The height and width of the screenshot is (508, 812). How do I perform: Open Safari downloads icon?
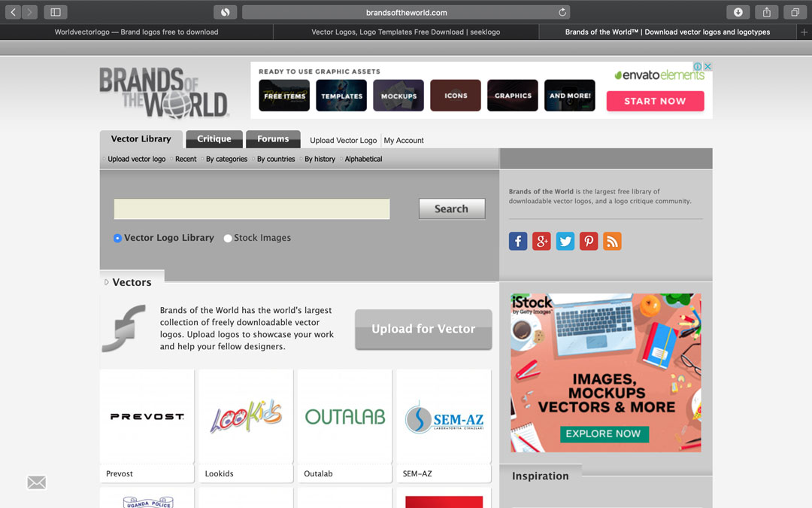[738, 12]
